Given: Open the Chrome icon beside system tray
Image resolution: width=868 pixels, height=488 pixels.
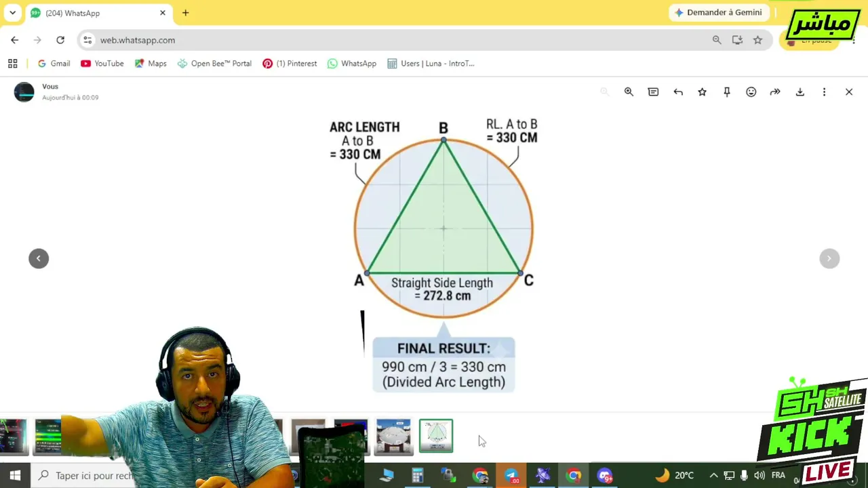Looking at the screenshot, I should click(574, 476).
